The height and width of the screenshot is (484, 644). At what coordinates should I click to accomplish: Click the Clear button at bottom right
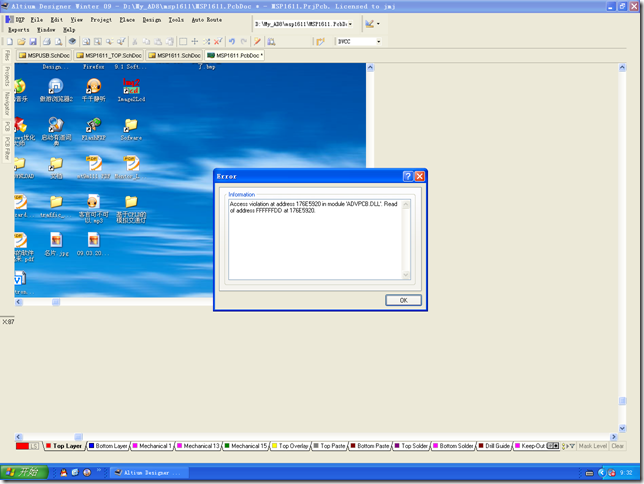(x=617, y=446)
